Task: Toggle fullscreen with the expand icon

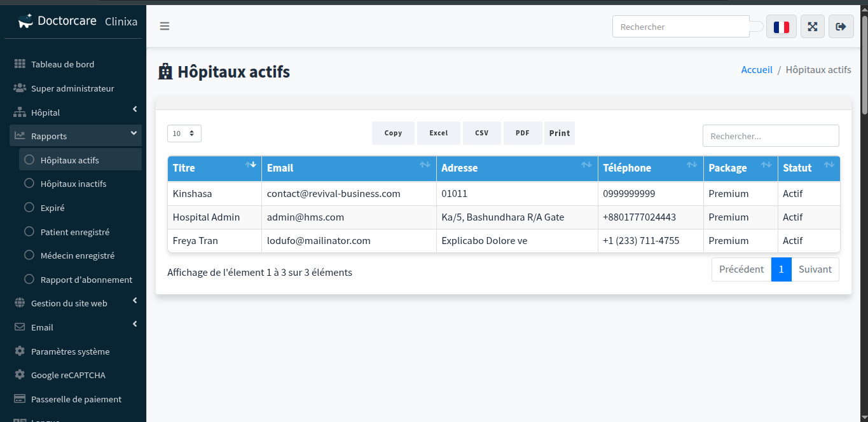Action: click(x=812, y=27)
